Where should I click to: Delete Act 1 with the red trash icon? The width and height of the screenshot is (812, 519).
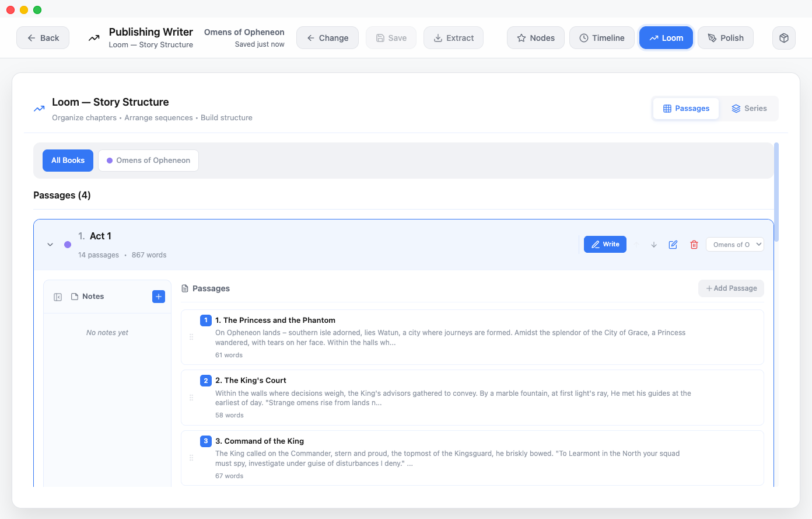tap(694, 244)
